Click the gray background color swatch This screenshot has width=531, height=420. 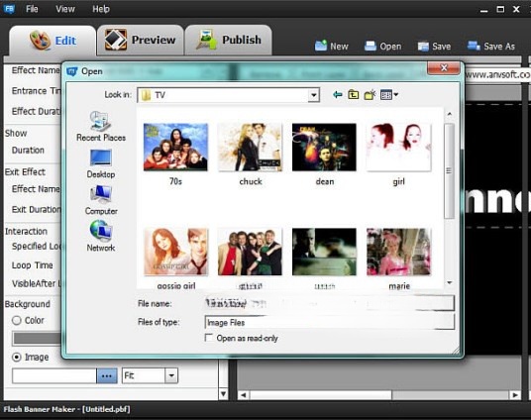pos(37,338)
